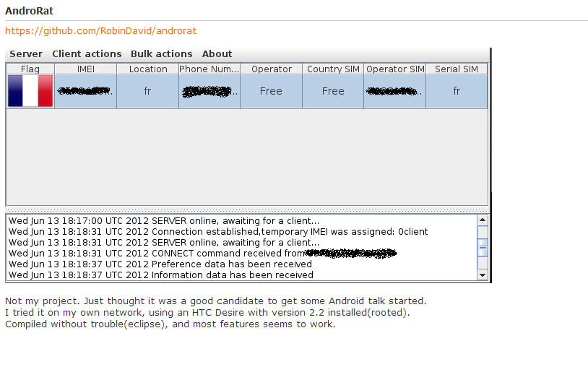Viewport: 588px width, 367px height.
Task: Open the Server menu
Action: click(x=26, y=54)
